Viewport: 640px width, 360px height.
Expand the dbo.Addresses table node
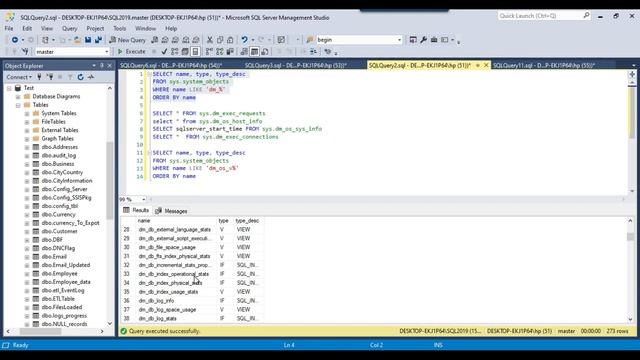coord(27,147)
